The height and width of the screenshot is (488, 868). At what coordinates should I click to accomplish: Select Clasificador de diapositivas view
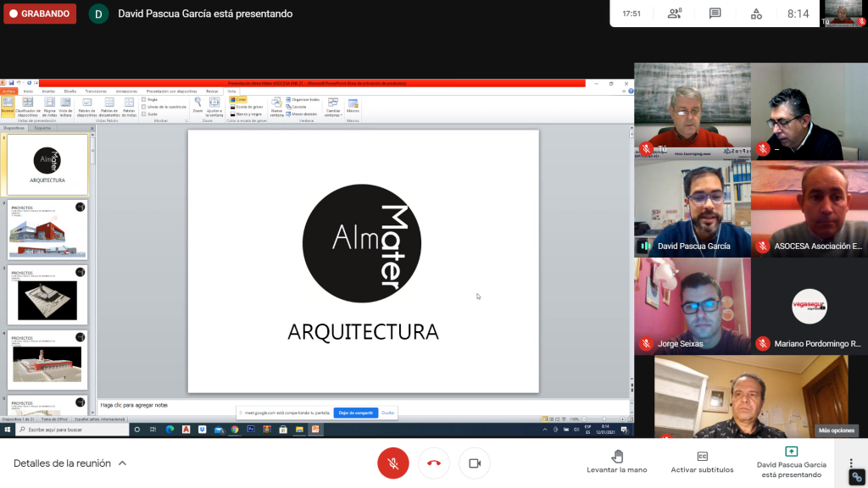tap(28, 106)
